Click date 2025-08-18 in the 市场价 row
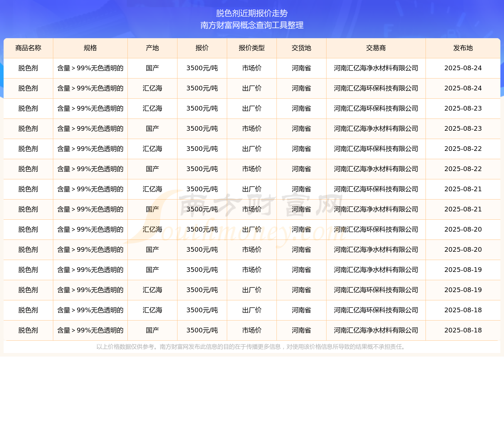This screenshot has width=504, height=434. [x=463, y=330]
